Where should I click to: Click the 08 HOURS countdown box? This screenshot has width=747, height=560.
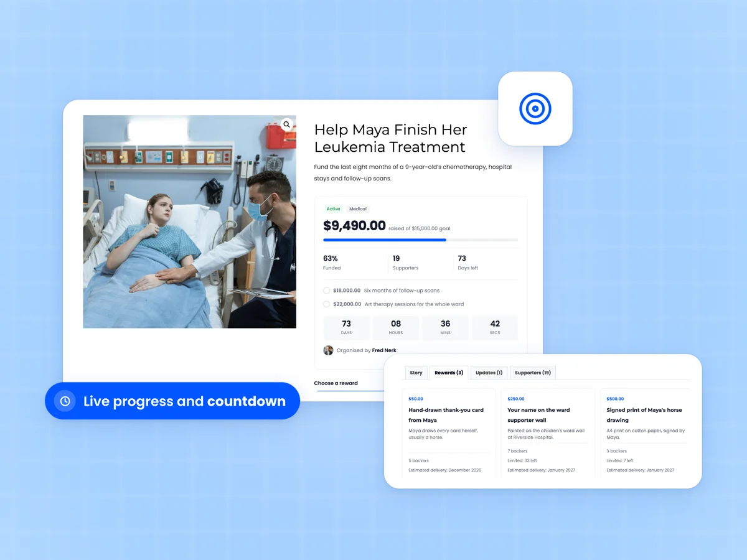coord(396,327)
